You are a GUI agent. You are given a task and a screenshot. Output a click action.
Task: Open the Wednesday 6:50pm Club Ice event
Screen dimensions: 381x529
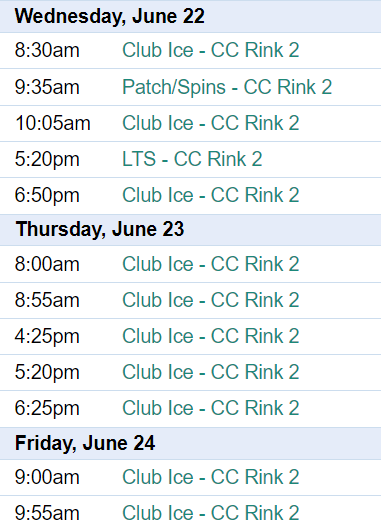[x=211, y=195]
